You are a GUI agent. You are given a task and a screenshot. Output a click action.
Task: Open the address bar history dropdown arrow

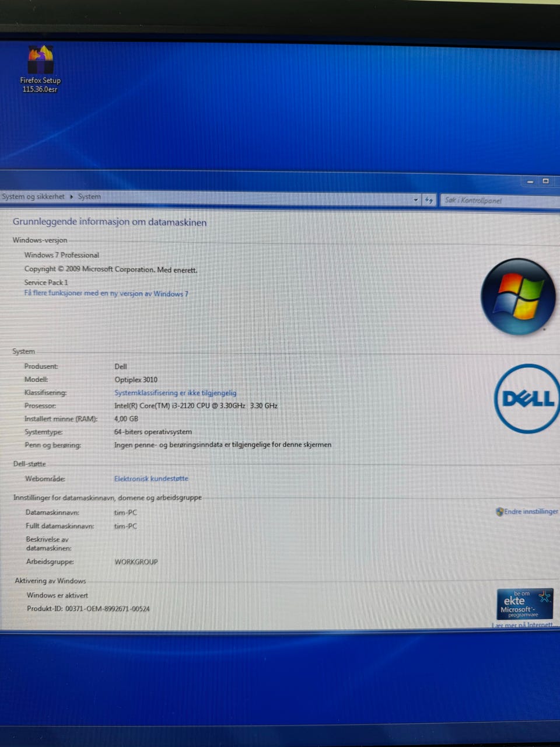click(416, 200)
